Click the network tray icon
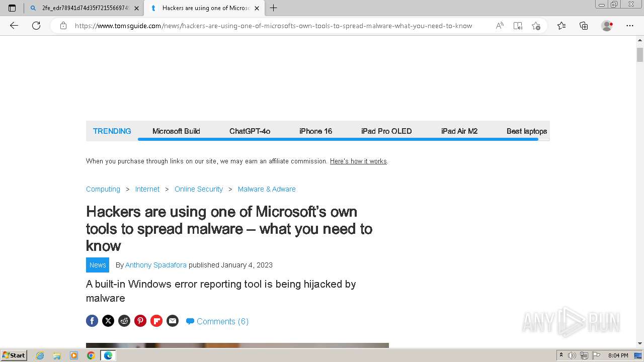 (x=584, y=355)
